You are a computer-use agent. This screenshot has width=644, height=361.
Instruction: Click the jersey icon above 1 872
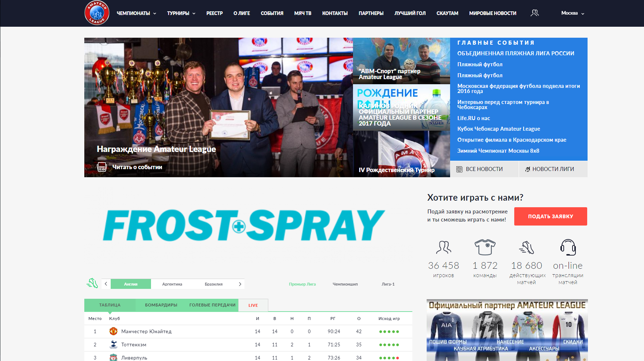(485, 247)
